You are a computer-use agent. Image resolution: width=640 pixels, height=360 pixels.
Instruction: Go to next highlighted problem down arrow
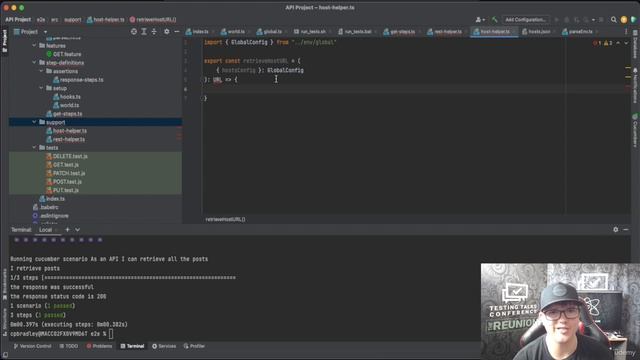626,43
